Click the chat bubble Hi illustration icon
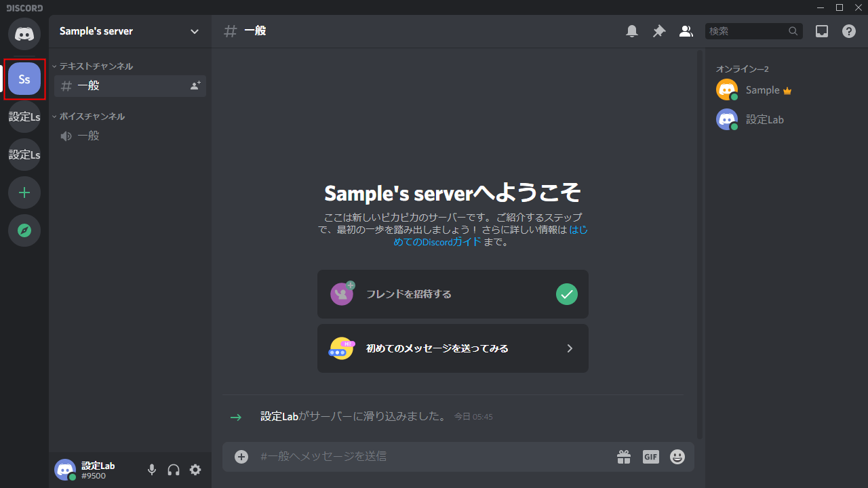 (x=342, y=348)
